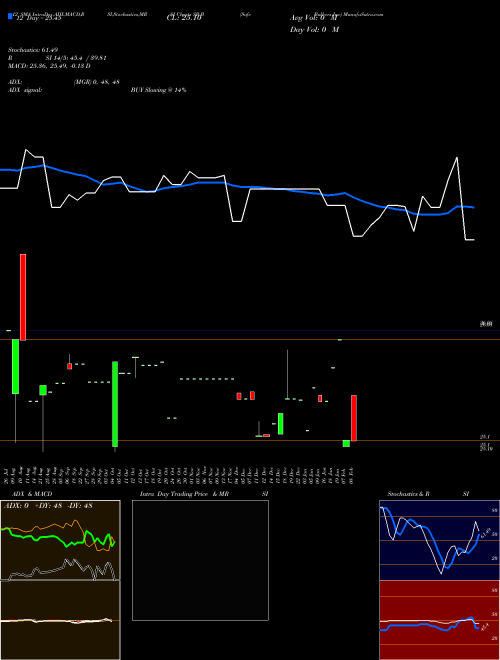500x660 pixels.
Task: Select the '12 Day = 25.45' label
Action: pos(38,18)
